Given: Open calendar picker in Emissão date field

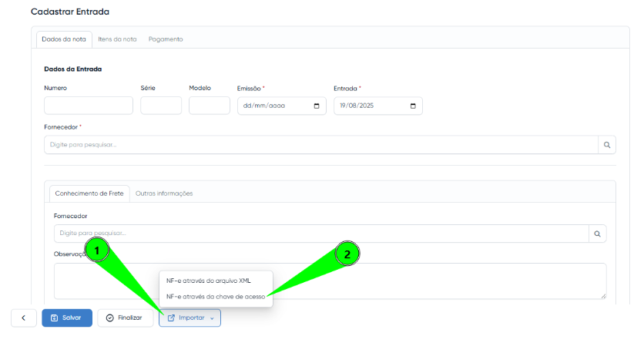Looking at the screenshot, I should click(x=316, y=106).
